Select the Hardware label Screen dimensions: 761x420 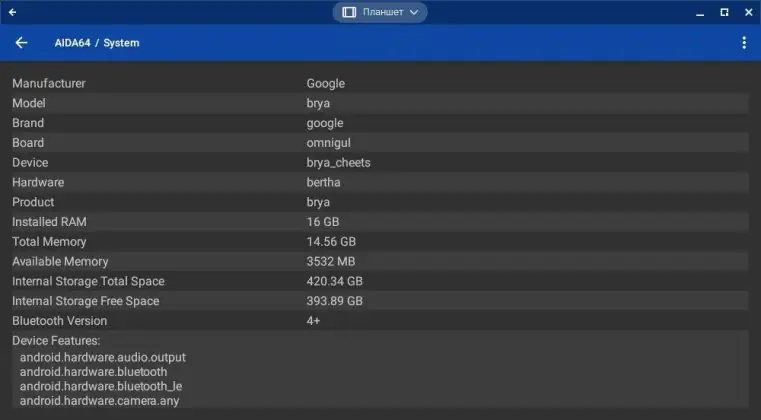click(38, 182)
